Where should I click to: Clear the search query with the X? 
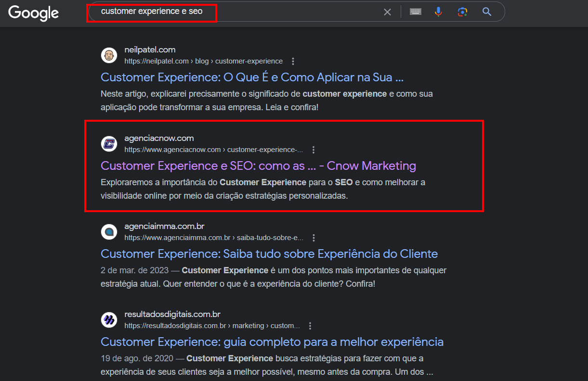[387, 12]
